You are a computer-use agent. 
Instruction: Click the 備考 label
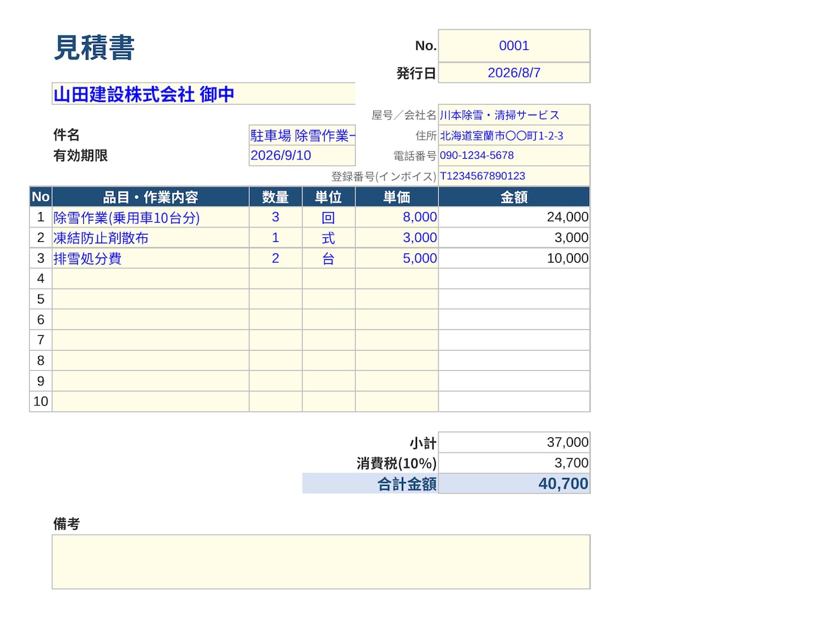[x=67, y=524]
